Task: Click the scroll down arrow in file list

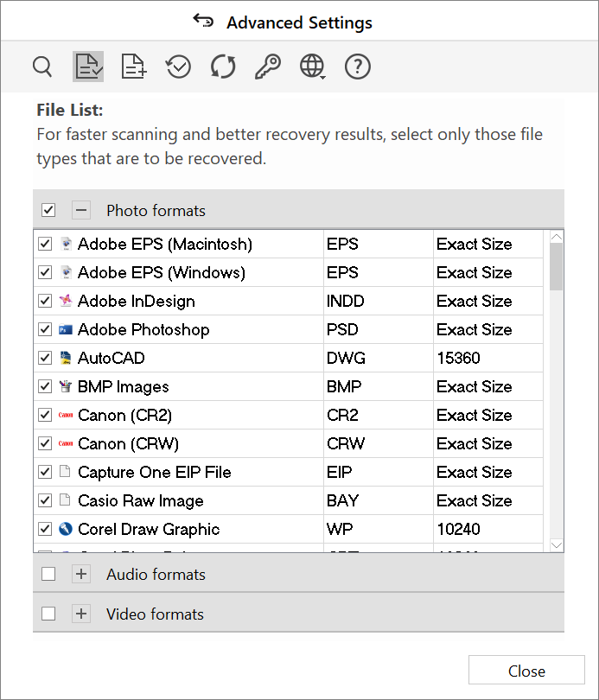Action: (556, 544)
